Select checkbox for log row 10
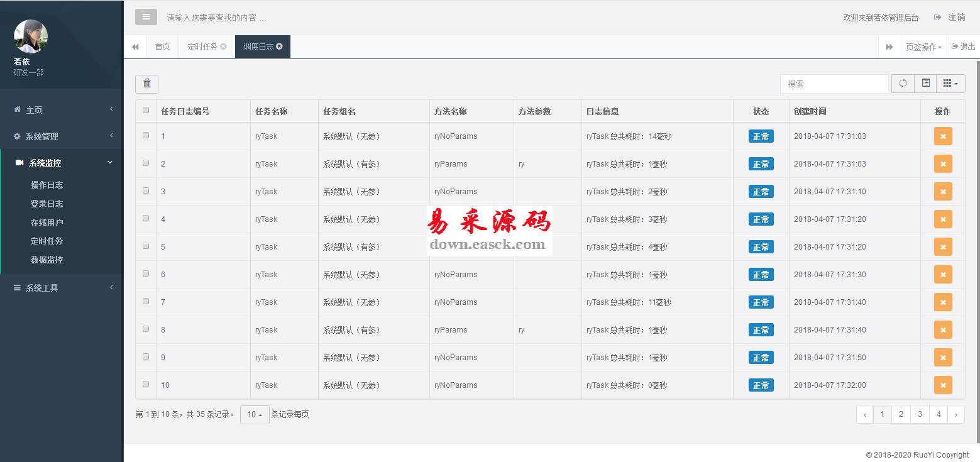The width and height of the screenshot is (980, 462). point(146,385)
